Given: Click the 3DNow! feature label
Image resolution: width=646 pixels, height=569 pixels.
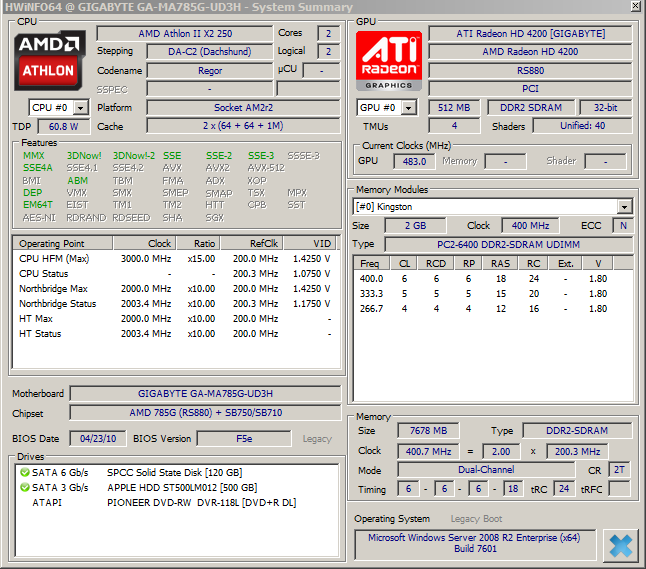Looking at the screenshot, I should (x=84, y=156).
